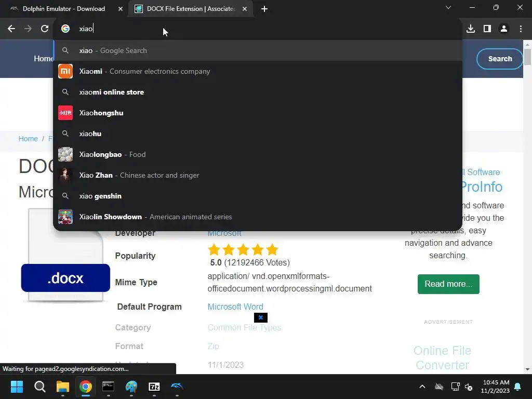Open the notifications bell icon
This screenshot has height=399, width=532.
click(518, 387)
